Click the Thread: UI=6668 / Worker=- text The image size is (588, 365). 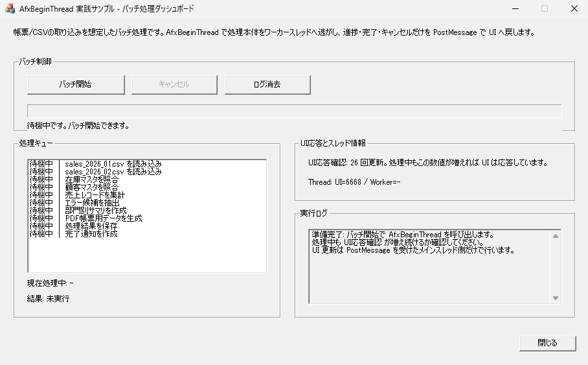click(x=354, y=182)
